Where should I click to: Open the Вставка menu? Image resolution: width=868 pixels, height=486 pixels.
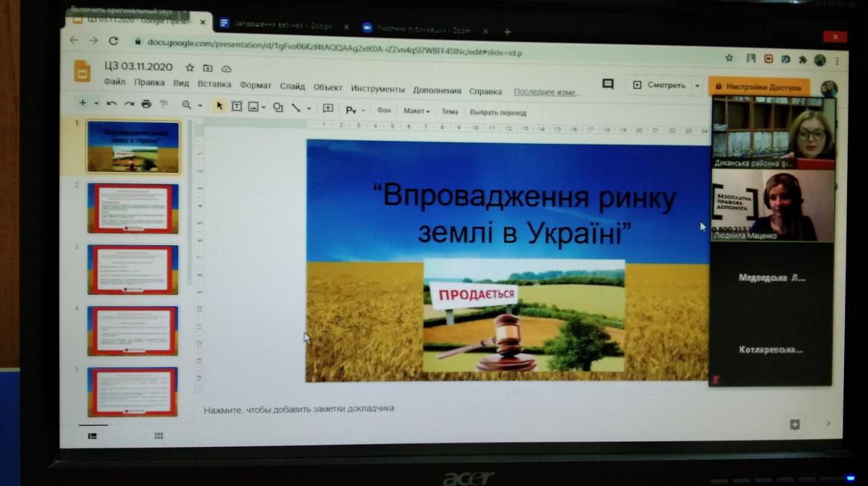point(214,85)
